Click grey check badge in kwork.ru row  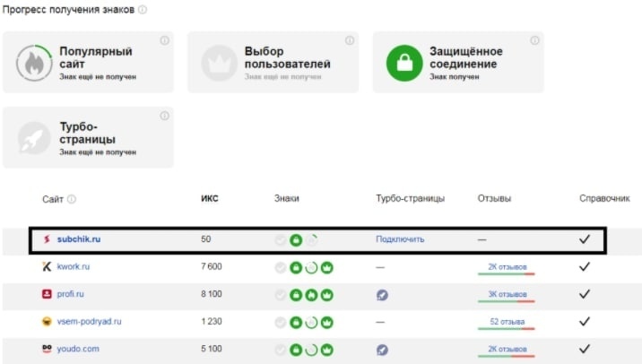coord(281,268)
